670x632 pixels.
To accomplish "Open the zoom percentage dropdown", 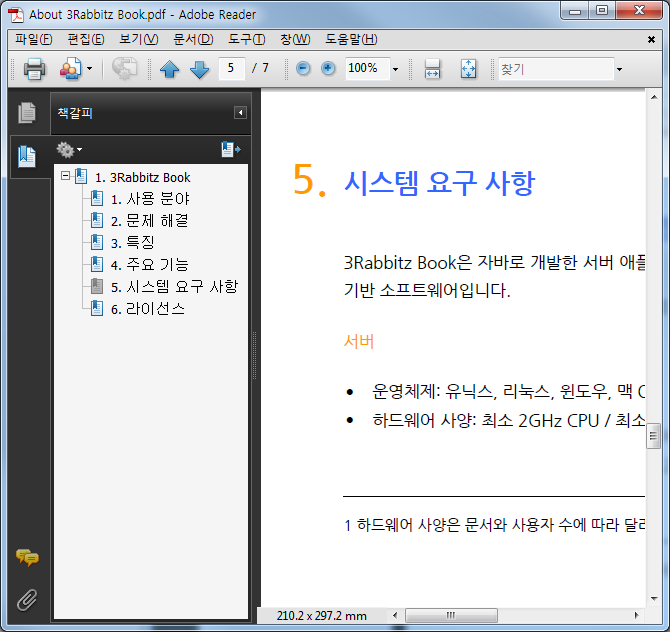I will coord(395,69).
